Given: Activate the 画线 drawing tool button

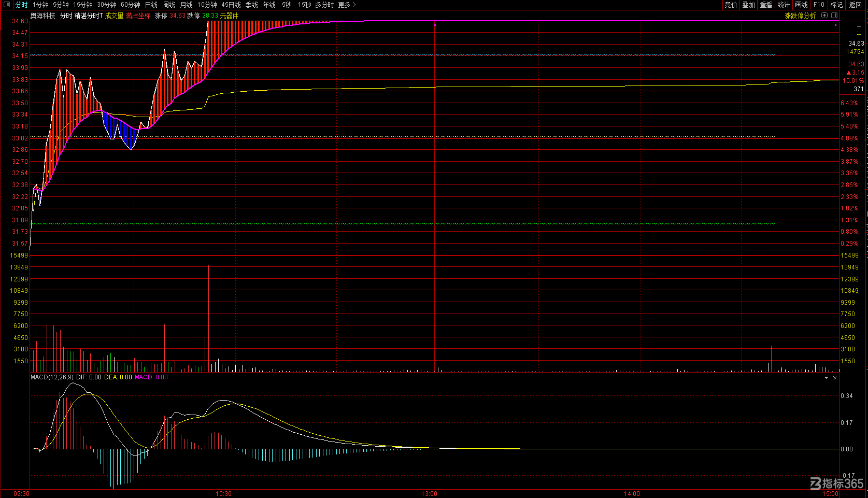Looking at the screenshot, I should pyautogui.click(x=801, y=5).
